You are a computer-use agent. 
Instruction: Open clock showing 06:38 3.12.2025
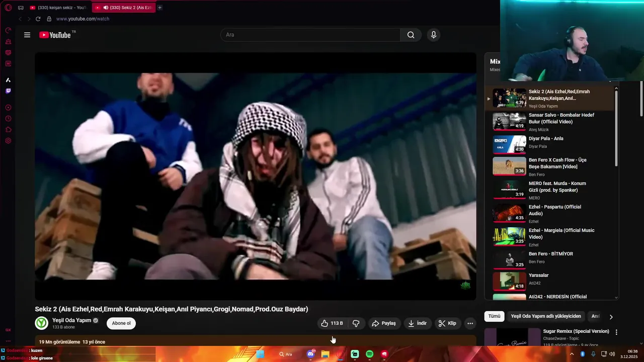629,354
